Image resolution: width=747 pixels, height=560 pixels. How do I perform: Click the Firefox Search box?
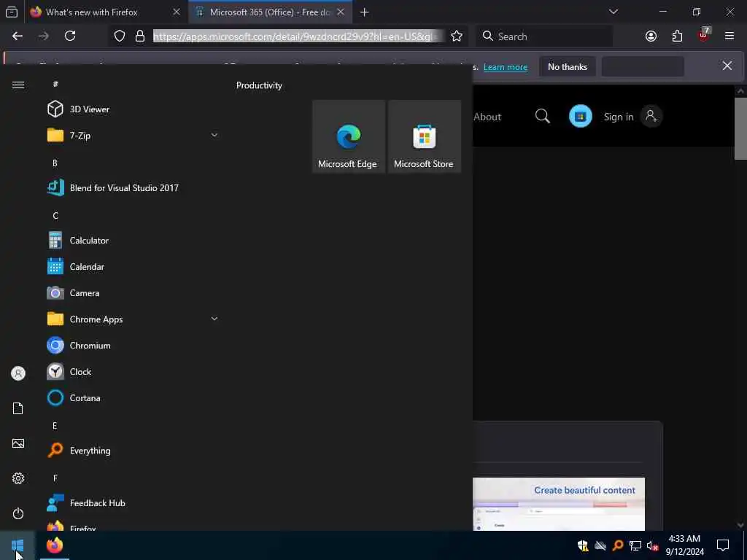click(544, 36)
